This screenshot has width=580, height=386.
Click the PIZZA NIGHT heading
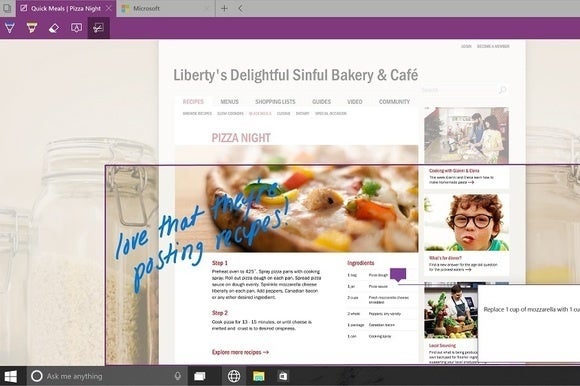point(241,138)
